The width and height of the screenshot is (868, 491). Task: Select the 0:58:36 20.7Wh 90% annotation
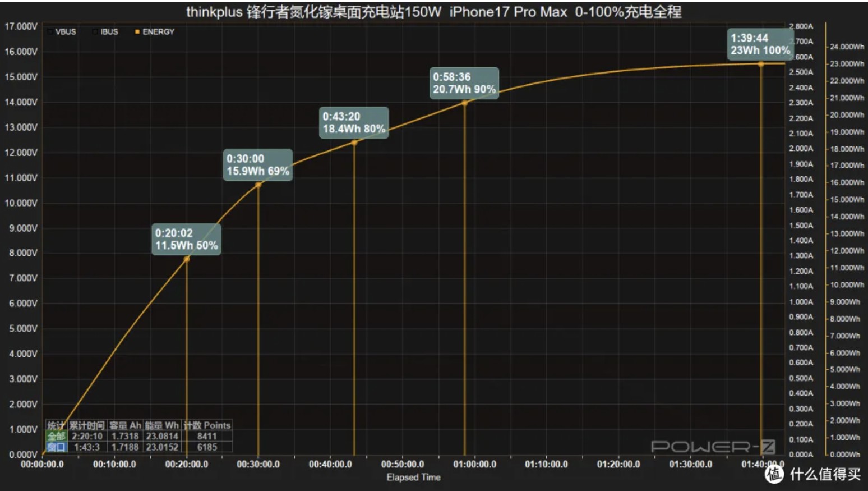click(x=464, y=83)
